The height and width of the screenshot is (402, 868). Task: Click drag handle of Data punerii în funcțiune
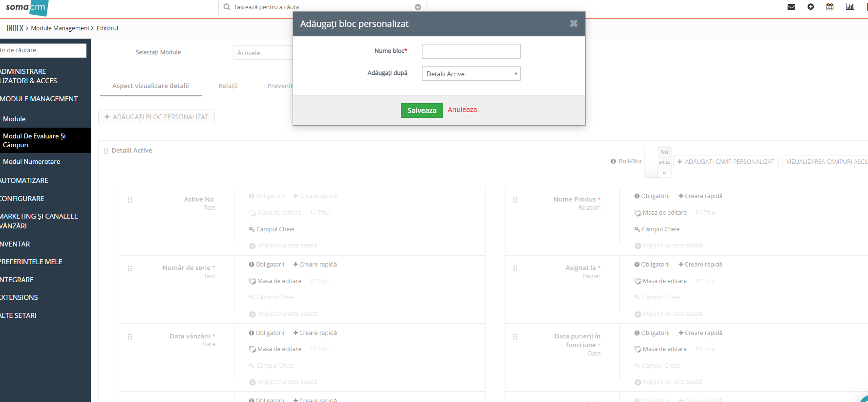coord(515,336)
